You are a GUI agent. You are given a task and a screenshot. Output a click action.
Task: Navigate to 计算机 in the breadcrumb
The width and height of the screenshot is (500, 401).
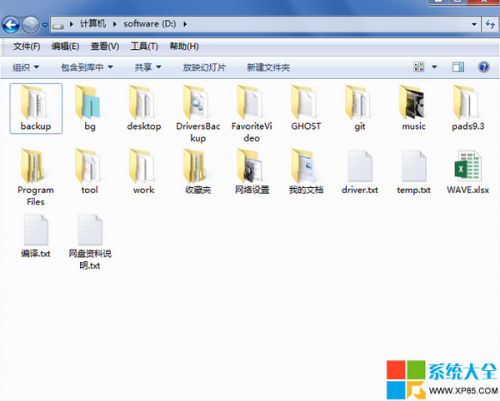[x=93, y=24]
